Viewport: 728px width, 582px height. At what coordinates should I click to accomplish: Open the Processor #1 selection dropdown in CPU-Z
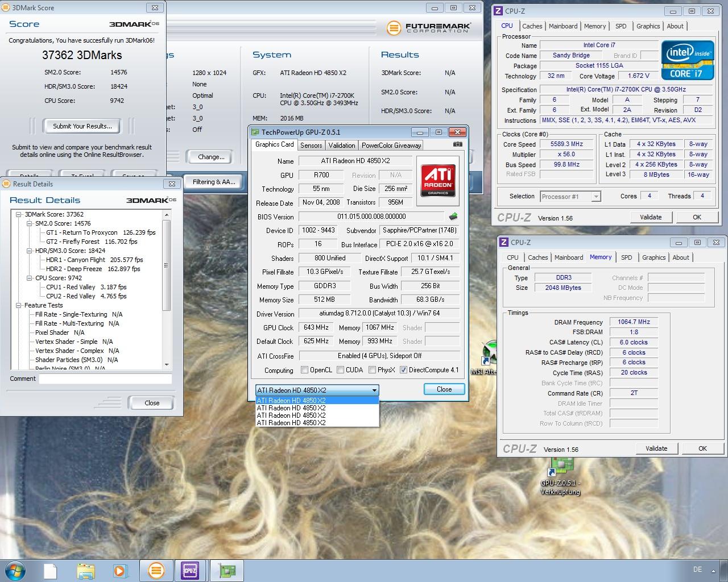tap(570, 197)
